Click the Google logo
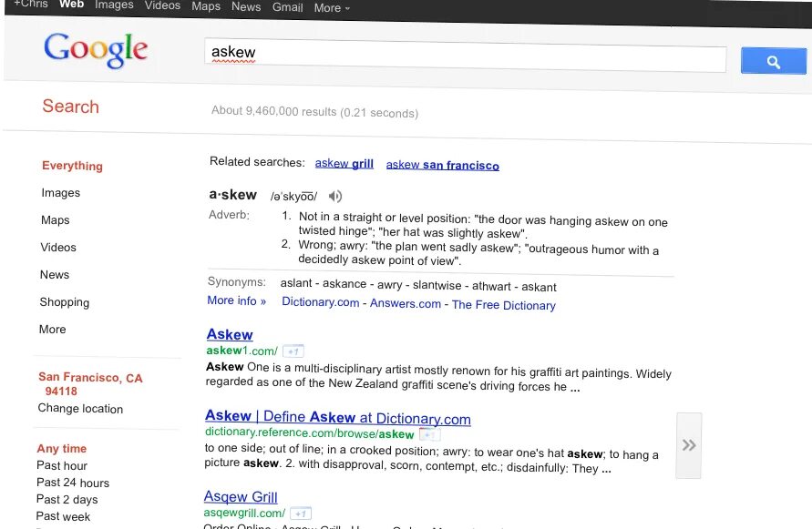This screenshot has width=812, height=529. pos(96,50)
